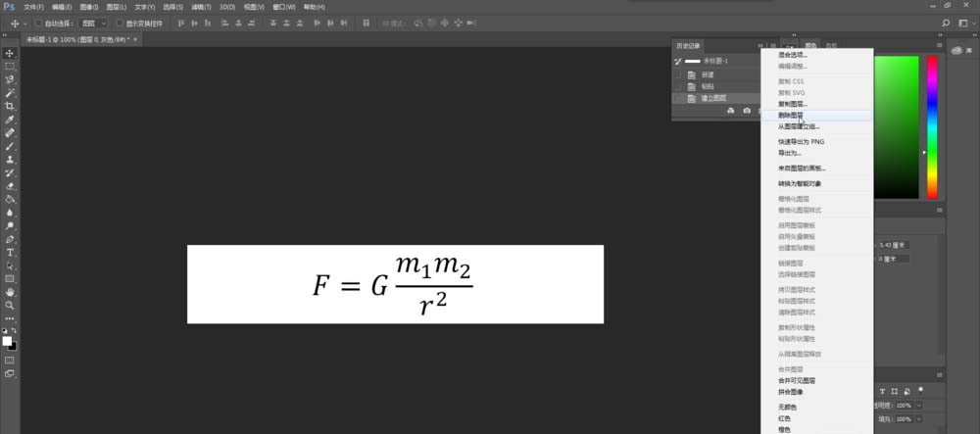Open the extra tools ellipsis button

(x=10, y=318)
